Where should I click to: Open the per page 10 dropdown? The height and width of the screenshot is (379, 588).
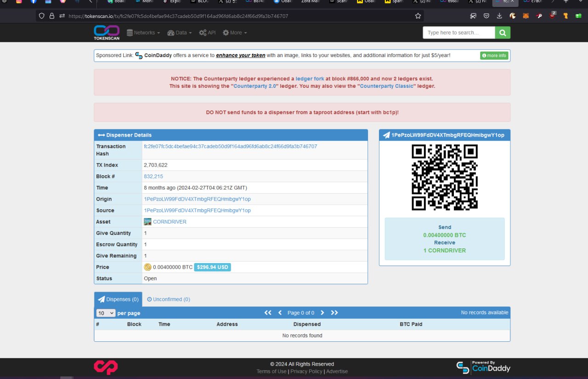[x=106, y=313]
